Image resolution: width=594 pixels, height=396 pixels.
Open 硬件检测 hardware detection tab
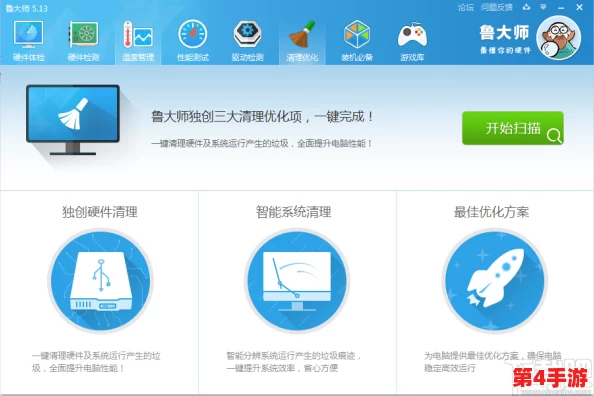coord(83,41)
